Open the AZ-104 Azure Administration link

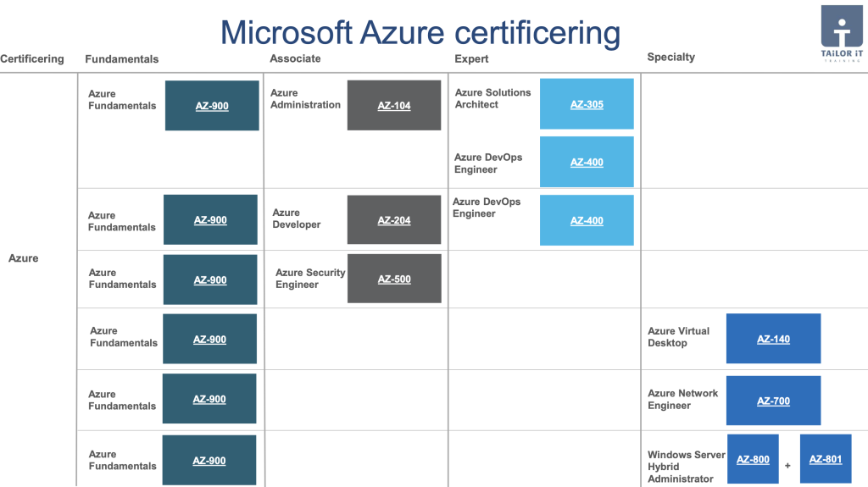click(x=394, y=105)
